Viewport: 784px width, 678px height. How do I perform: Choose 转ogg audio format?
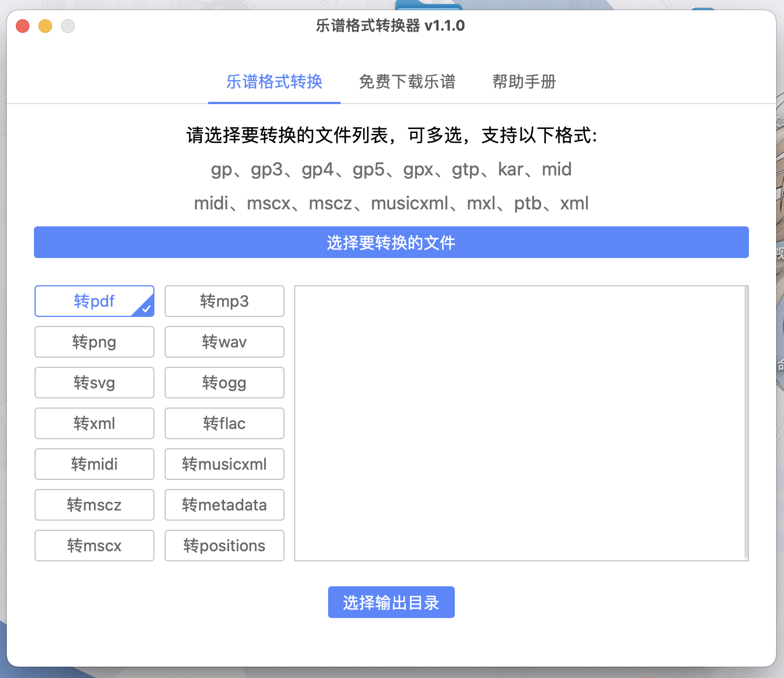[224, 383]
